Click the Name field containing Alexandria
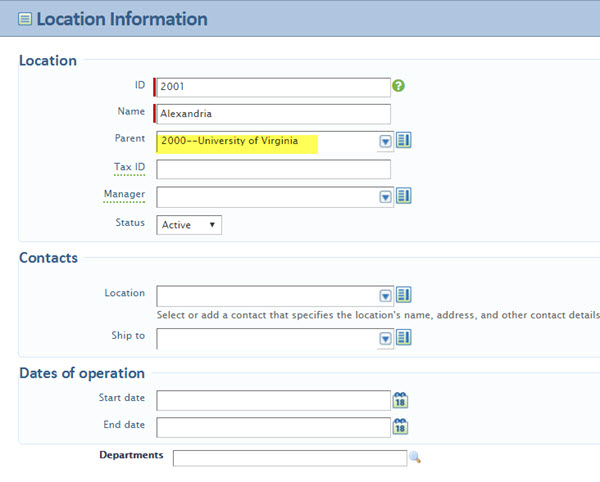Screen dimensions: 600x482 [x=272, y=114]
